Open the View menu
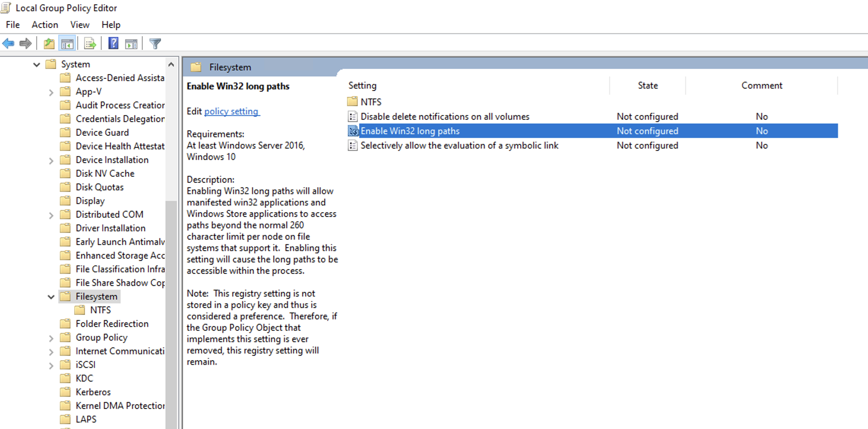Viewport: 868px width, 429px height. 80,25
